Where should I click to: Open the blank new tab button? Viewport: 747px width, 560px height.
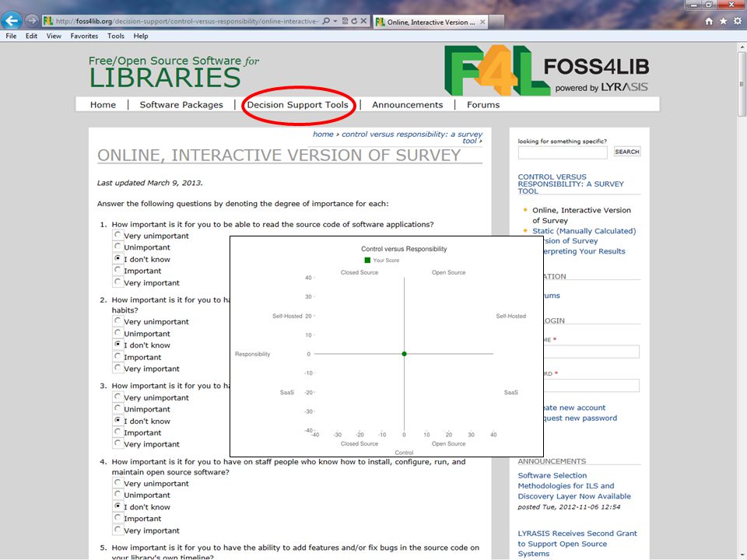click(x=496, y=22)
